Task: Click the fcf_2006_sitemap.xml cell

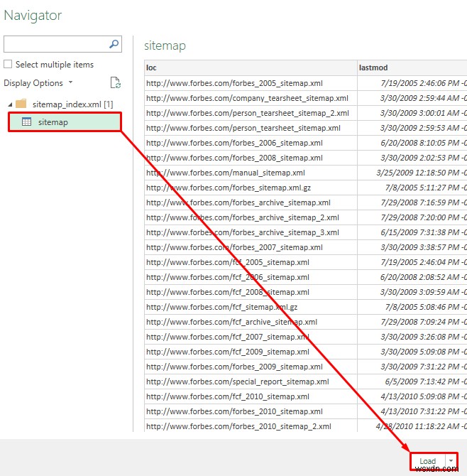Action: click(x=251, y=277)
